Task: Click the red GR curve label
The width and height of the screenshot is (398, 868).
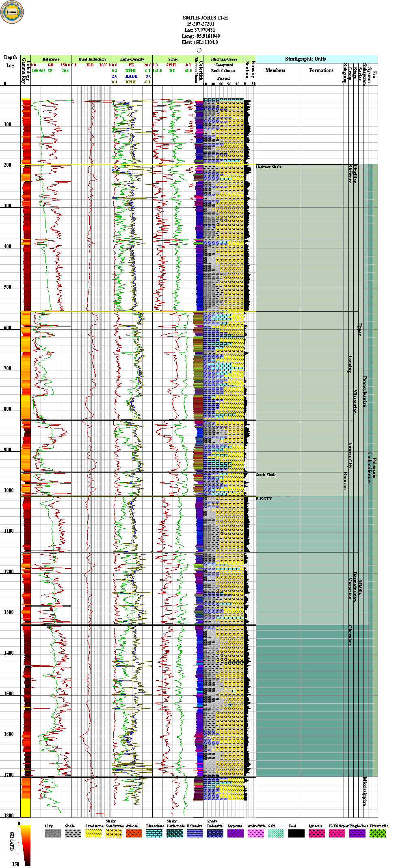Action: point(51,65)
